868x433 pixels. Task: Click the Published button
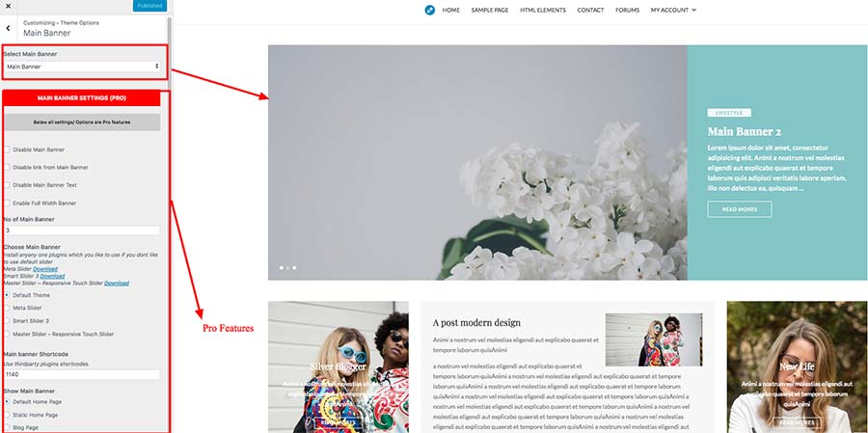(150, 6)
